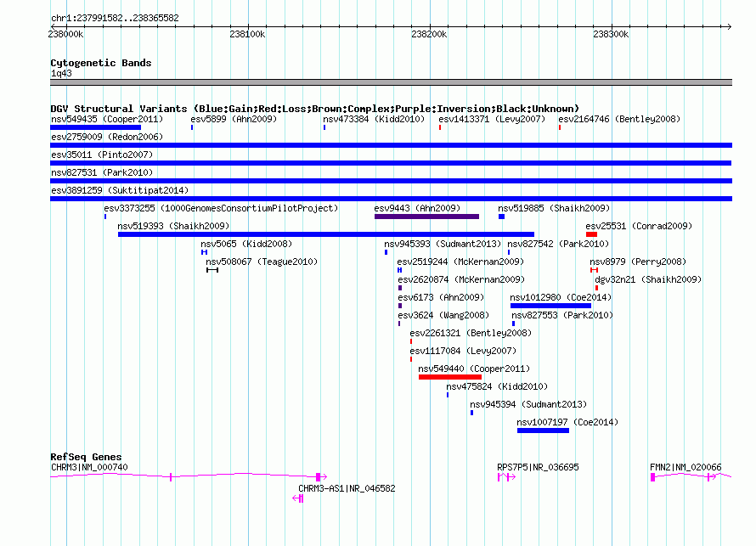Click the esv3624 (Wang2008) label
Viewport: 756px width, 546px height.
click(x=443, y=315)
